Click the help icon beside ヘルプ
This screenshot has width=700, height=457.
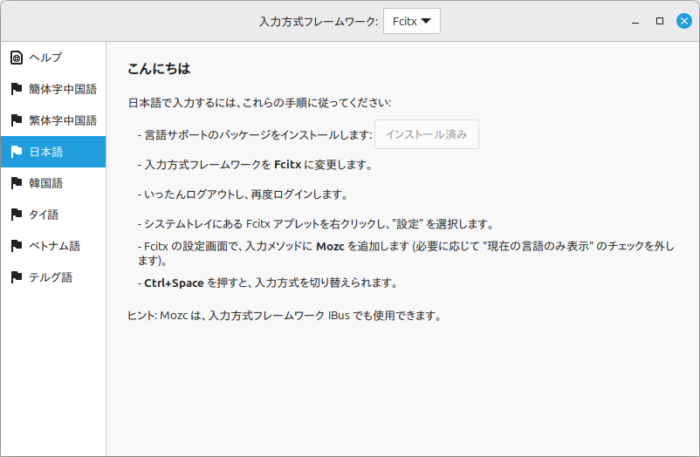click(16, 57)
